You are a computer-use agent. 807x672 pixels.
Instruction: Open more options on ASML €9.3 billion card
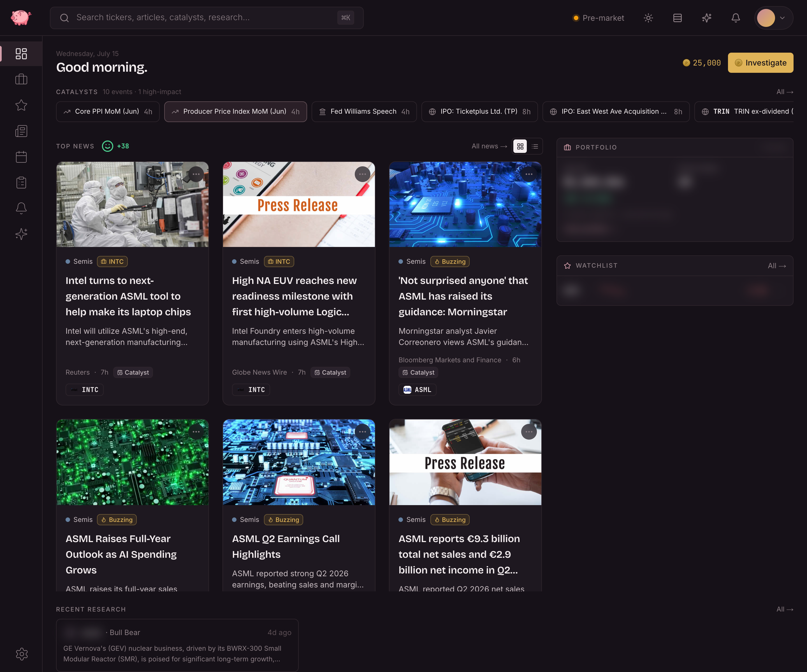(x=529, y=432)
